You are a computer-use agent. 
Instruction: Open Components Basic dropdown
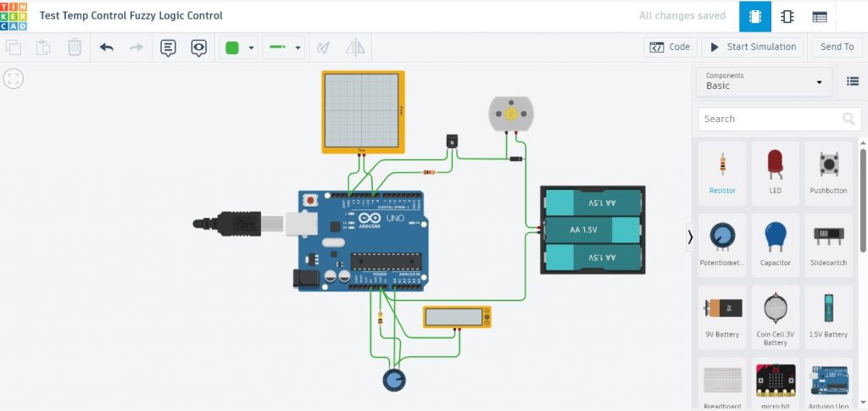tap(764, 81)
